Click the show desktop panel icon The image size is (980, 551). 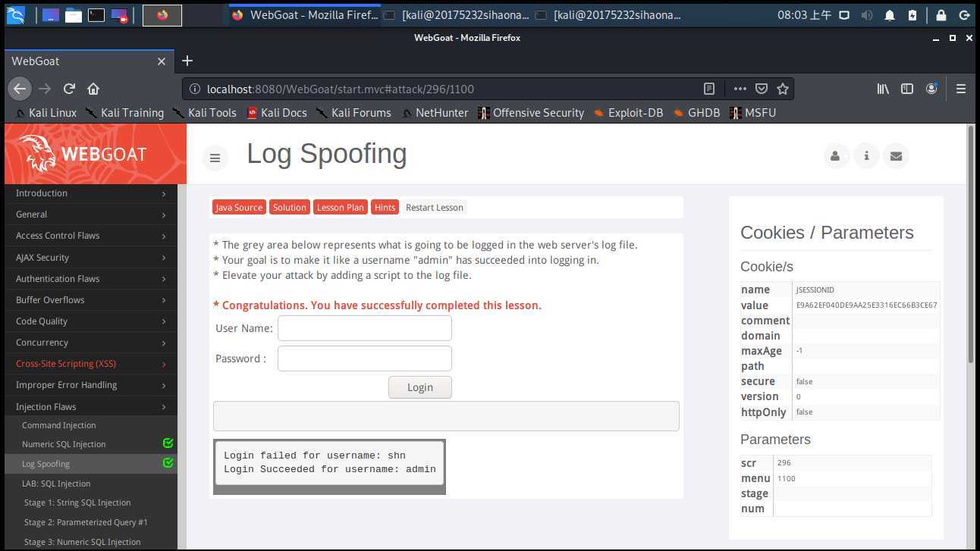50,14
